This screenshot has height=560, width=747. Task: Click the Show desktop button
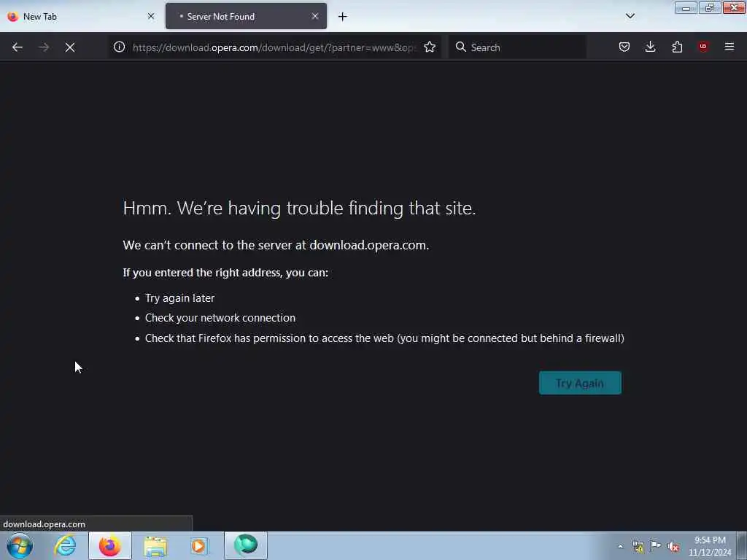pyautogui.click(x=742, y=545)
